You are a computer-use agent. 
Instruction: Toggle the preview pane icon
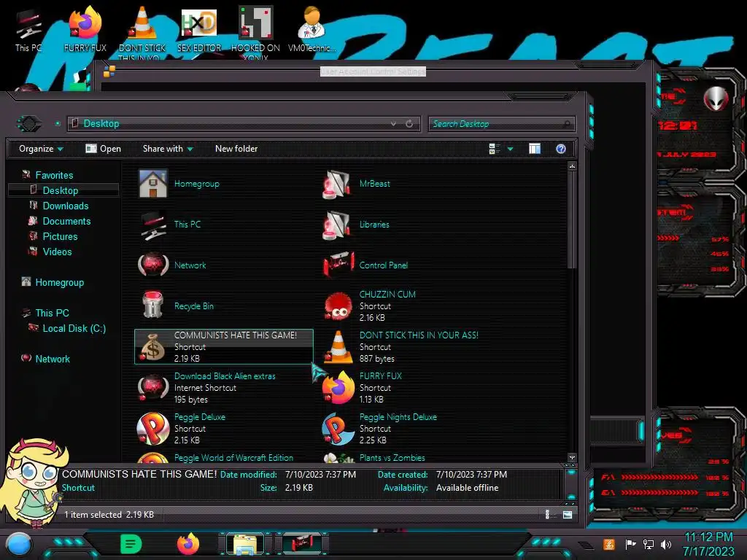(535, 149)
